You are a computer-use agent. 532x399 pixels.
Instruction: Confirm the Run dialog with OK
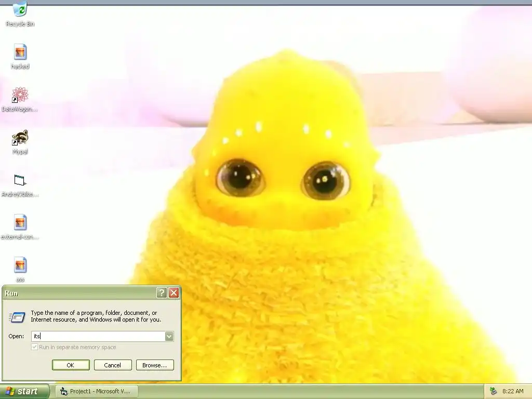coord(71,365)
